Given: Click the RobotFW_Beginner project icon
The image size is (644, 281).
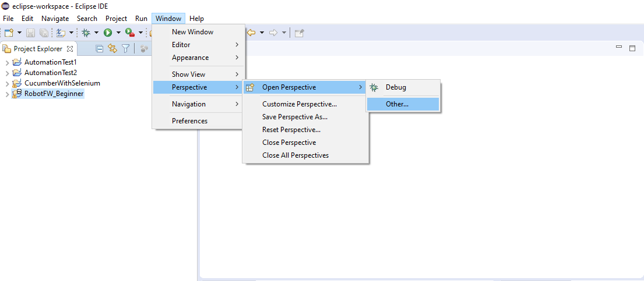Looking at the screenshot, I should pyautogui.click(x=17, y=94).
